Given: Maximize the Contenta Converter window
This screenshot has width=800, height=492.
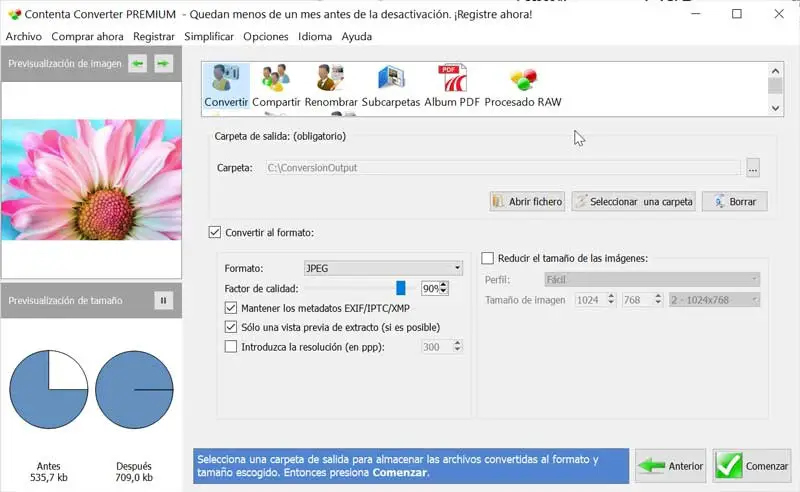Looking at the screenshot, I should 737,14.
